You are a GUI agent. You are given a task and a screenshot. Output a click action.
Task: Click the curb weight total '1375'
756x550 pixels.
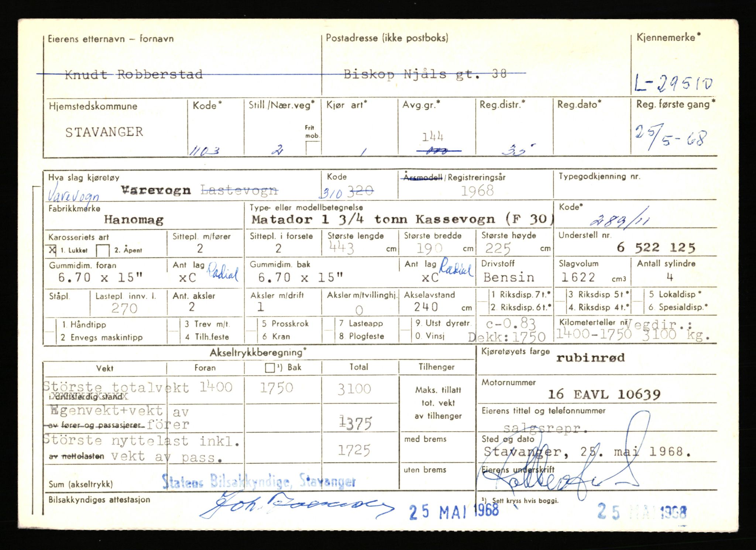point(355,423)
